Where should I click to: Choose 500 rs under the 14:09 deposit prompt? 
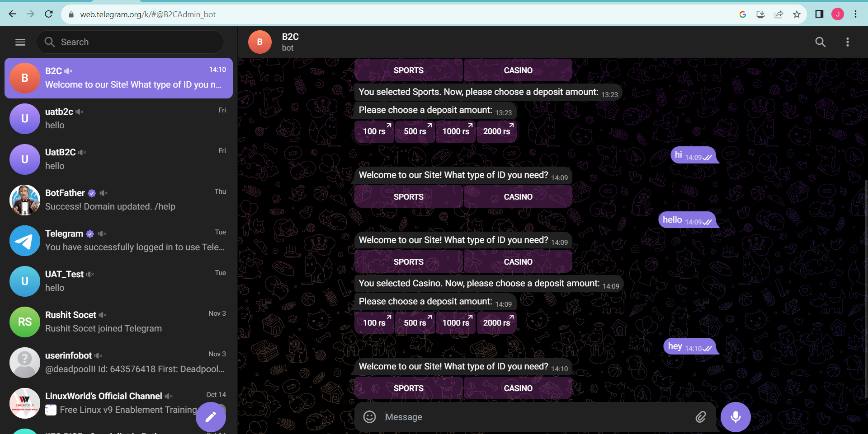coord(415,323)
